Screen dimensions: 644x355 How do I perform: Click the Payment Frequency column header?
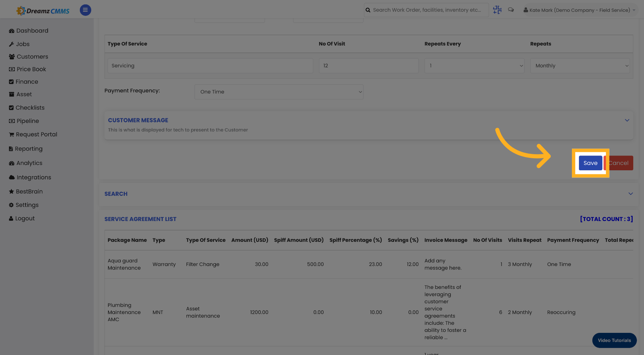pos(573,240)
